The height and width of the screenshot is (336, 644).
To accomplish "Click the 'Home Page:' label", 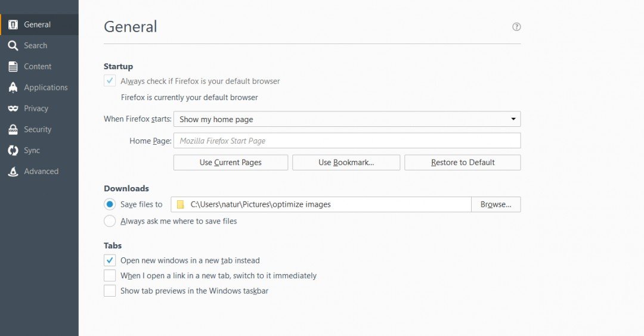I will (x=150, y=141).
